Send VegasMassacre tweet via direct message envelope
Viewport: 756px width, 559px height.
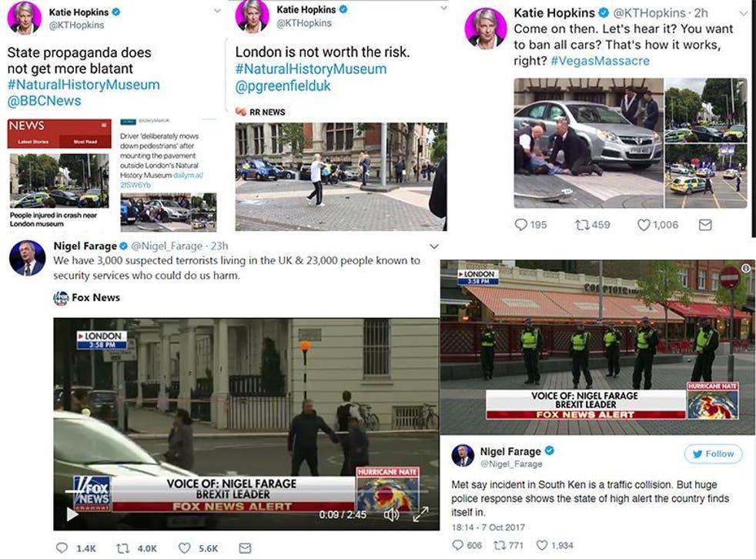tap(705, 225)
